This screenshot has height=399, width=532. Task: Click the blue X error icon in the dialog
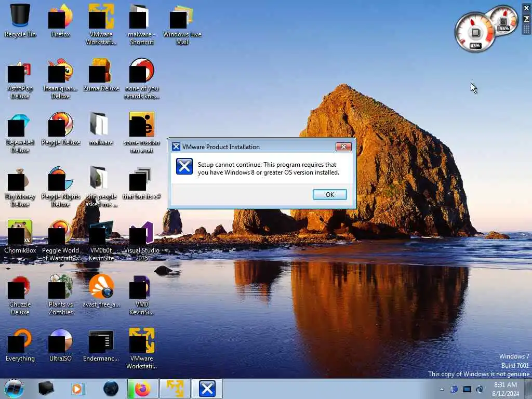click(184, 167)
